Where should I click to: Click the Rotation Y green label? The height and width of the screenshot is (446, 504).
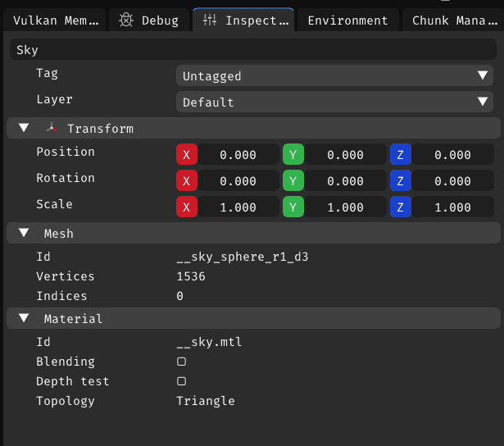point(293,180)
